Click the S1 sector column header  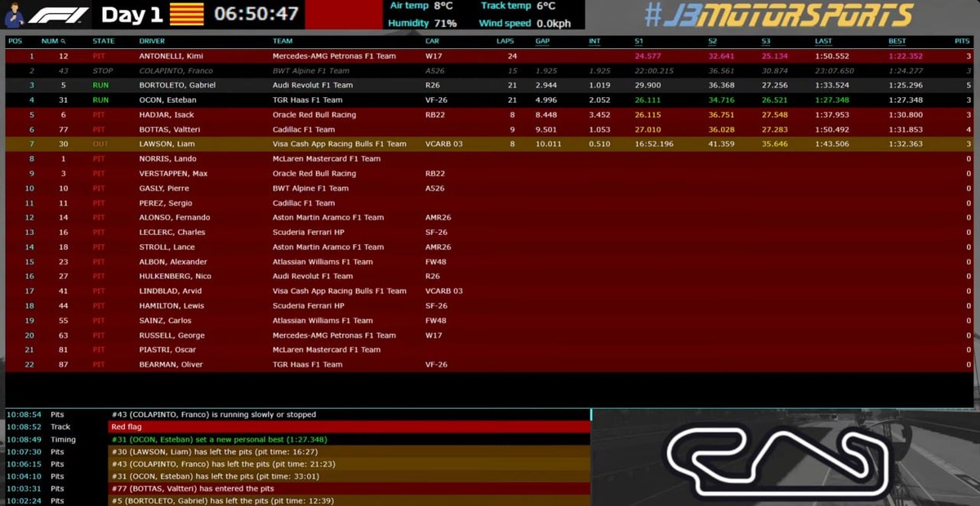point(639,41)
